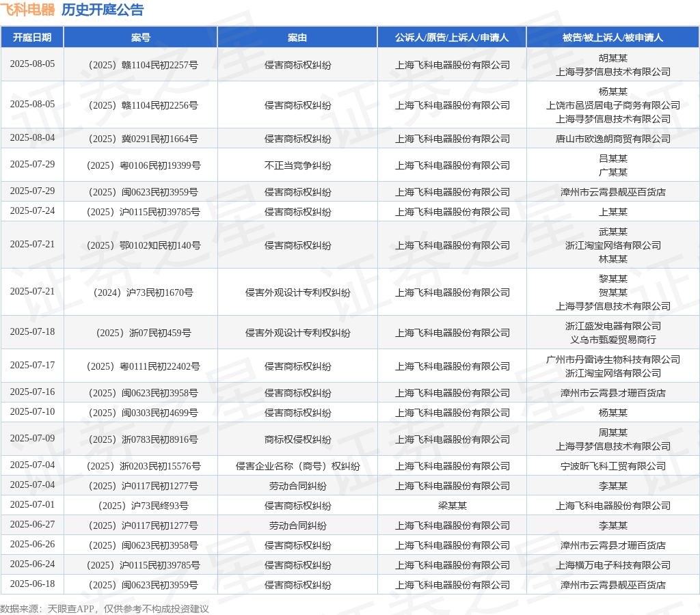Click defendant 唐山市欧逸朗商贸有限公司
This screenshot has height=615, width=700.
613,139
